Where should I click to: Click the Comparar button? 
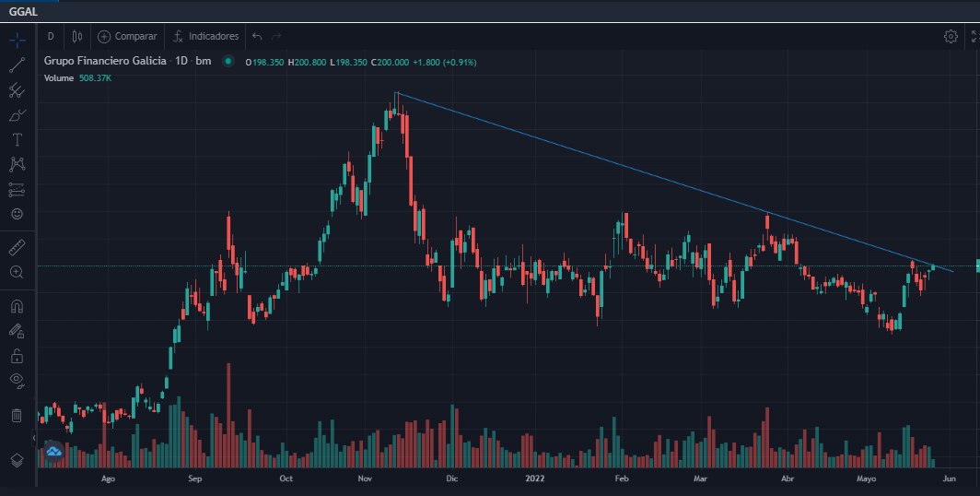127,37
